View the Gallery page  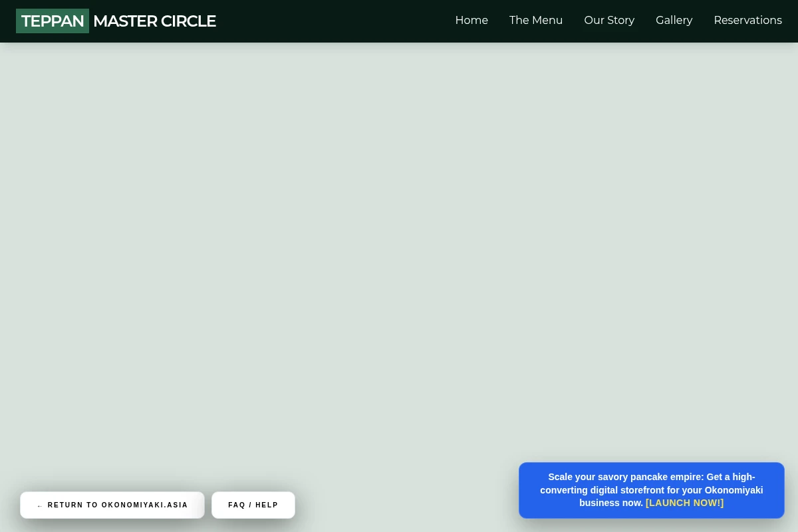coord(674,20)
